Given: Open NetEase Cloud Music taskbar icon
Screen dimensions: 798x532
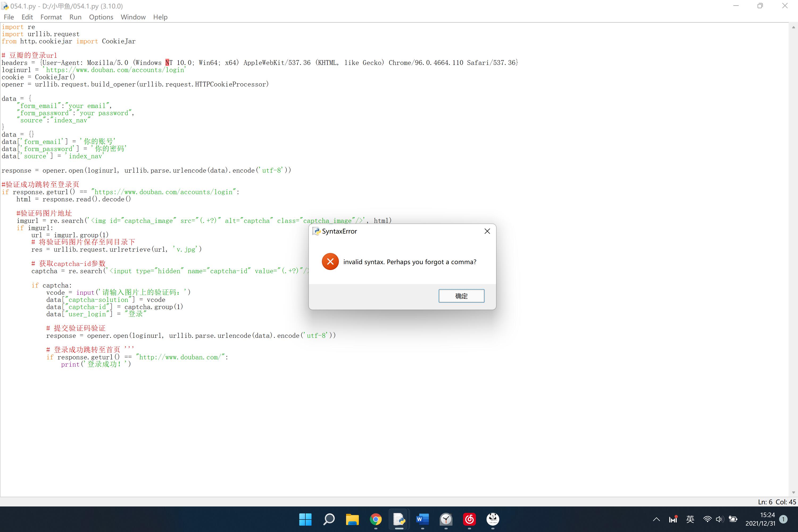Looking at the screenshot, I should 469,519.
